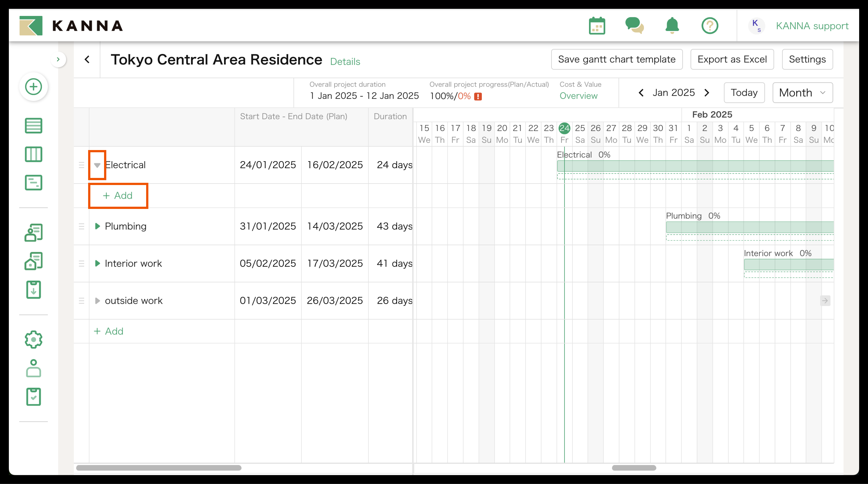Open the gear settings icon in the sidebar
868x484 pixels.
33,339
